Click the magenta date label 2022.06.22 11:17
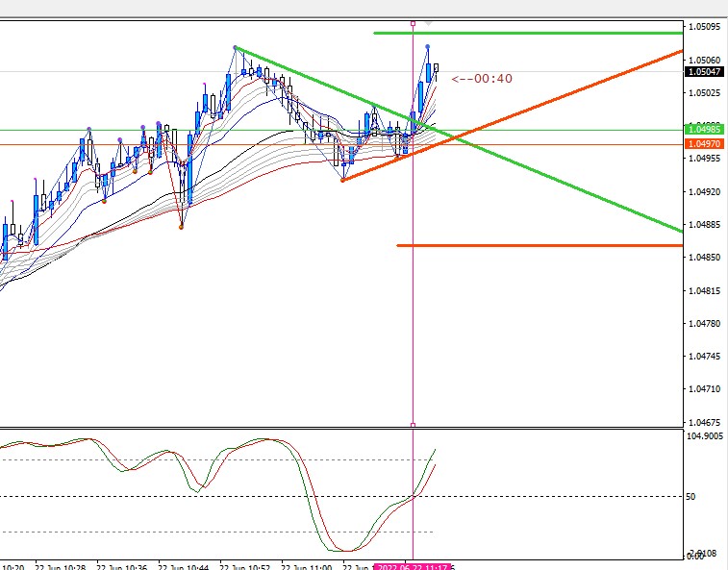Image resolution: width=728 pixels, height=570 pixels. [414, 567]
